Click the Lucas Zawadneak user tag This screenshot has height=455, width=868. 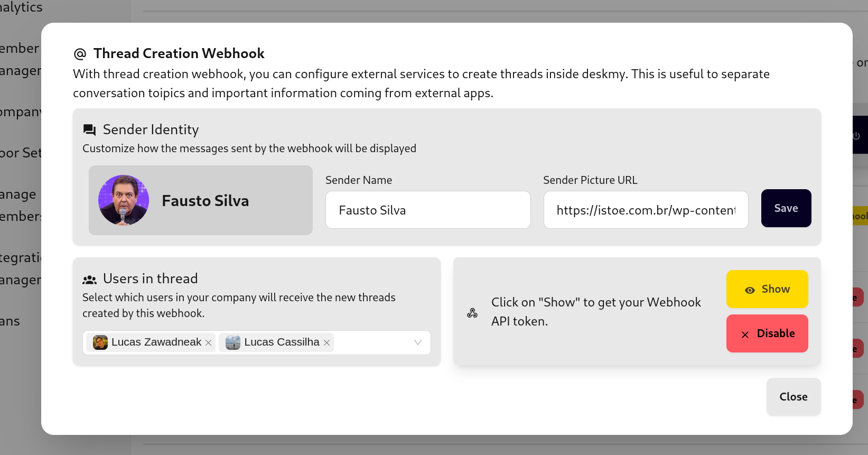pyautogui.click(x=156, y=342)
